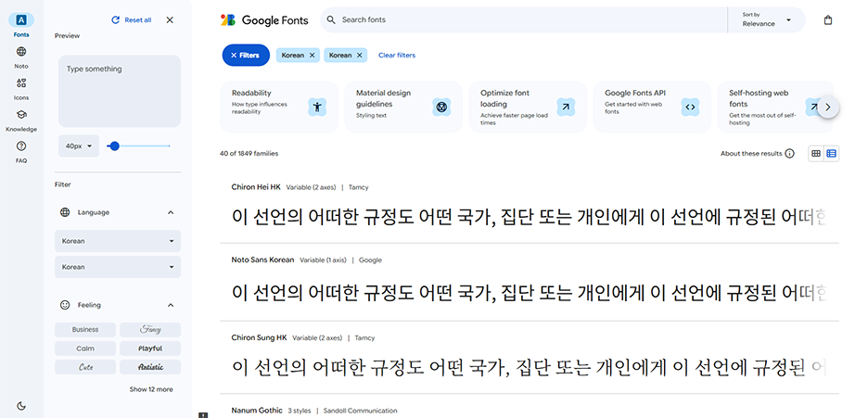Switch to list view
This screenshot has height=418, width=868.
pos(832,154)
